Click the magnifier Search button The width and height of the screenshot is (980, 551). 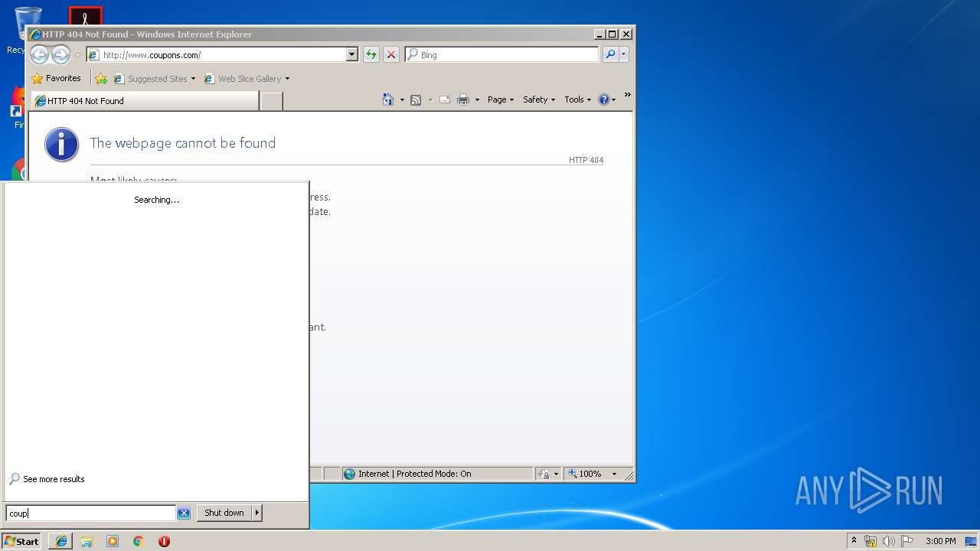click(610, 54)
